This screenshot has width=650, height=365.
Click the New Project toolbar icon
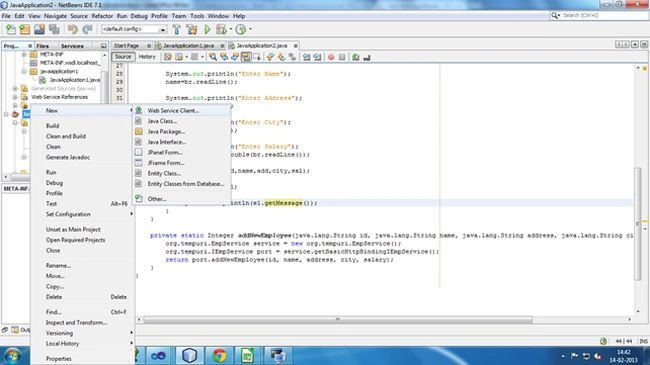click(x=25, y=29)
